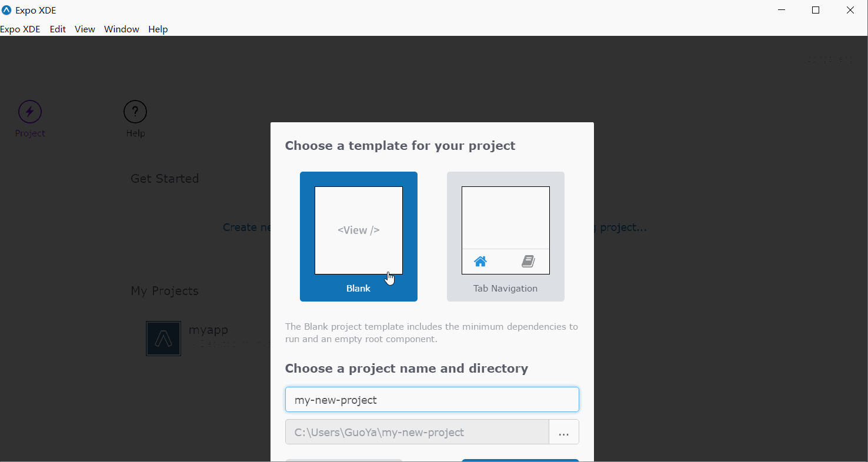868x462 pixels.
Task: Open the Edit menu
Action: point(58,29)
